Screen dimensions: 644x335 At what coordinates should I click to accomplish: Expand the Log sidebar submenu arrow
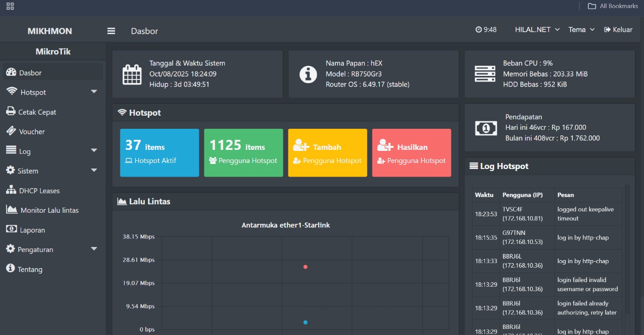(x=94, y=151)
